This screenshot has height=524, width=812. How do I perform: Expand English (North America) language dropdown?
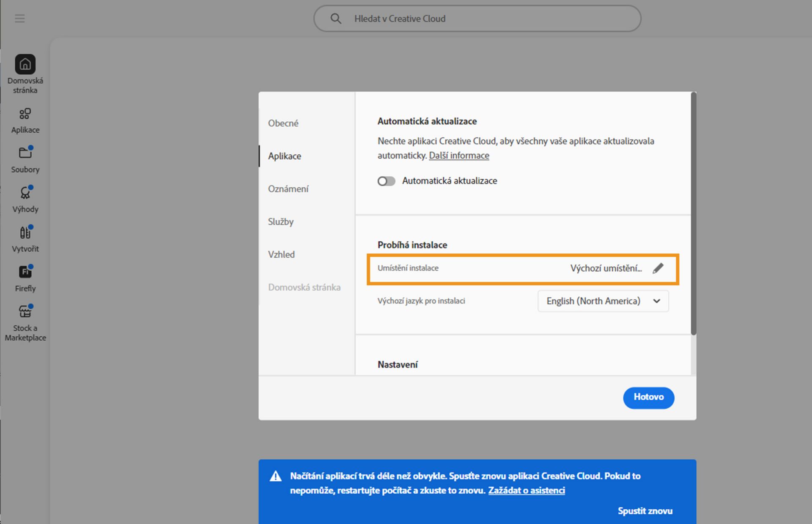point(603,301)
